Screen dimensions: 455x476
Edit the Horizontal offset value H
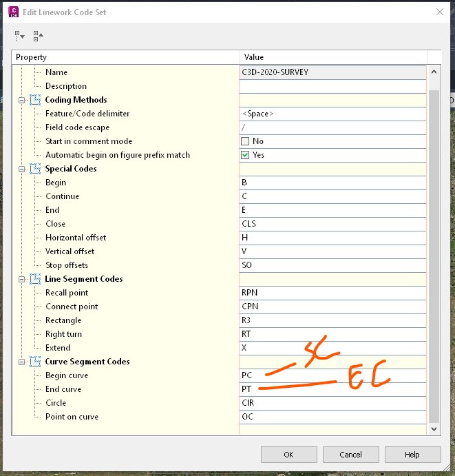332,238
